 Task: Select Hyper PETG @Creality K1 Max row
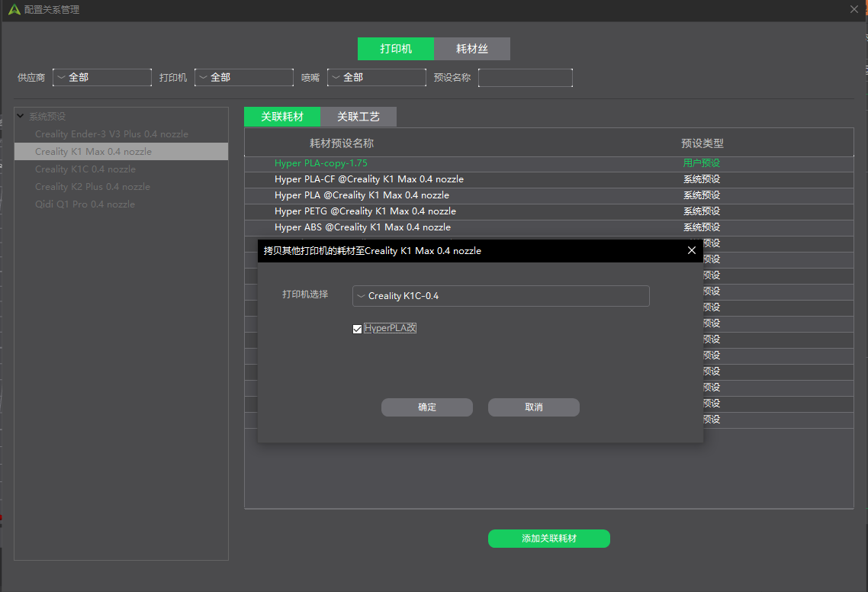[549, 211]
